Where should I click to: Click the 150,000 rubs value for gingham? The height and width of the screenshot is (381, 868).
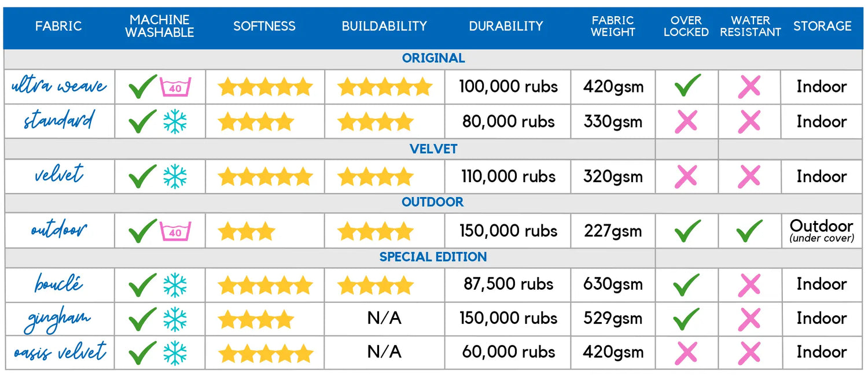pyautogui.click(x=509, y=318)
